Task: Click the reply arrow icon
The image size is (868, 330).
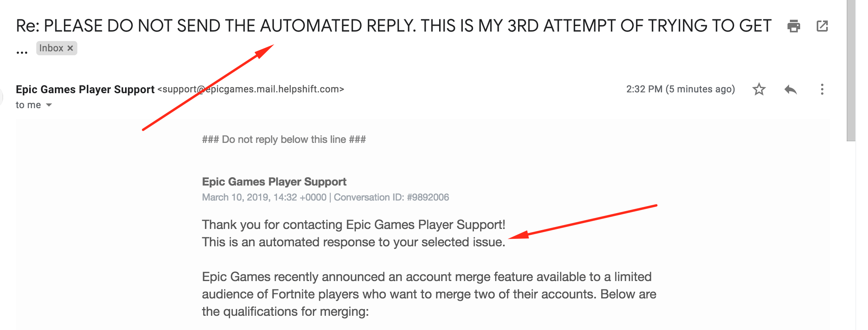Action: tap(790, 90)
